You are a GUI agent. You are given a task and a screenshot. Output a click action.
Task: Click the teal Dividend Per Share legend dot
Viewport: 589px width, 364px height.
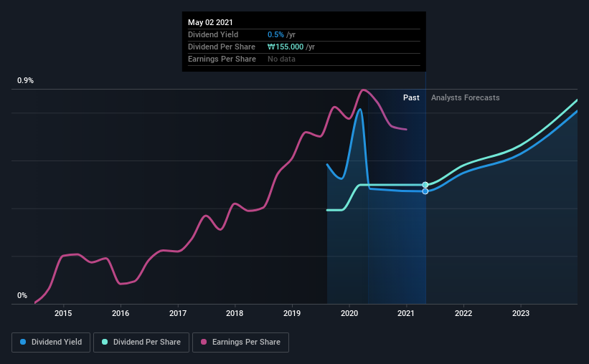105,342
